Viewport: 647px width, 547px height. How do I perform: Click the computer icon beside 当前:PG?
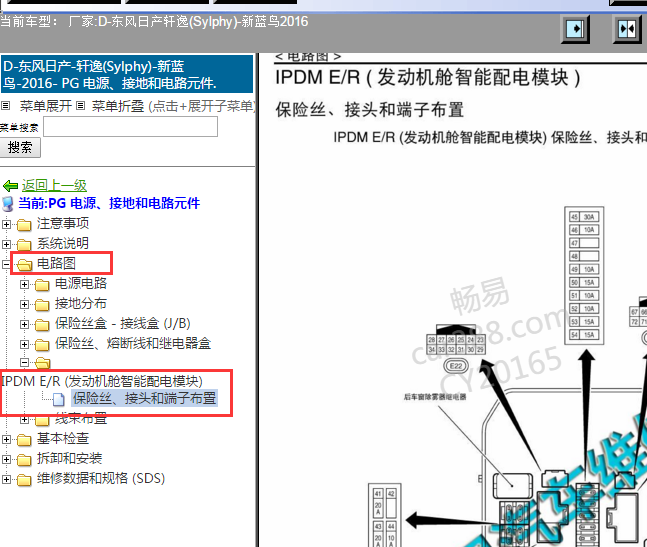7,204
